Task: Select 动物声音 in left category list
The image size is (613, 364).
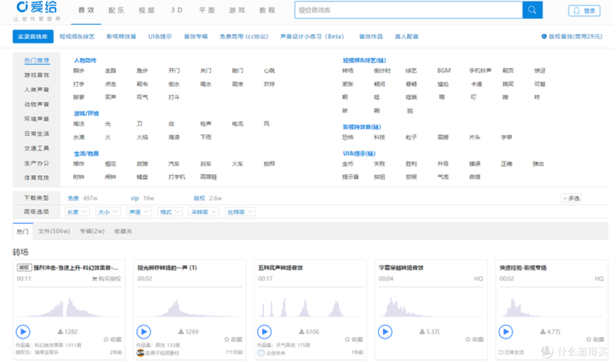Action: tap(37, 104)
